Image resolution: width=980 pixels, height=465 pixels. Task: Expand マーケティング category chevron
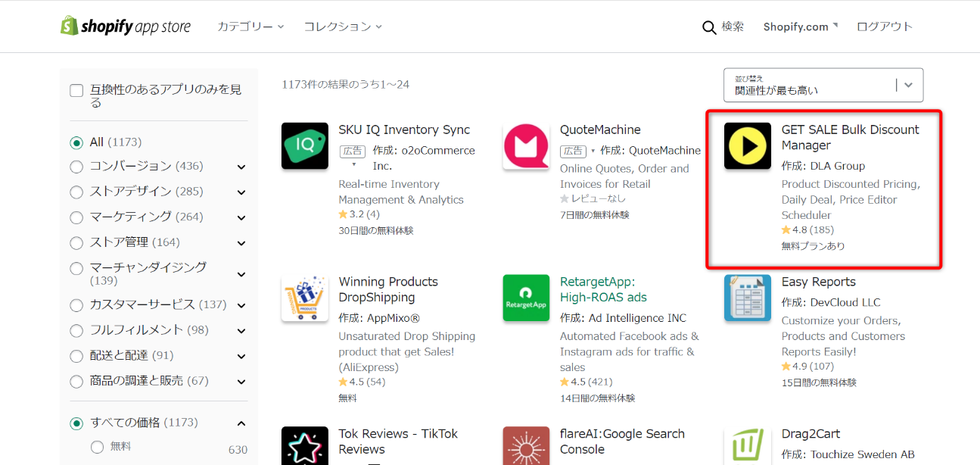tap(241, 217)
